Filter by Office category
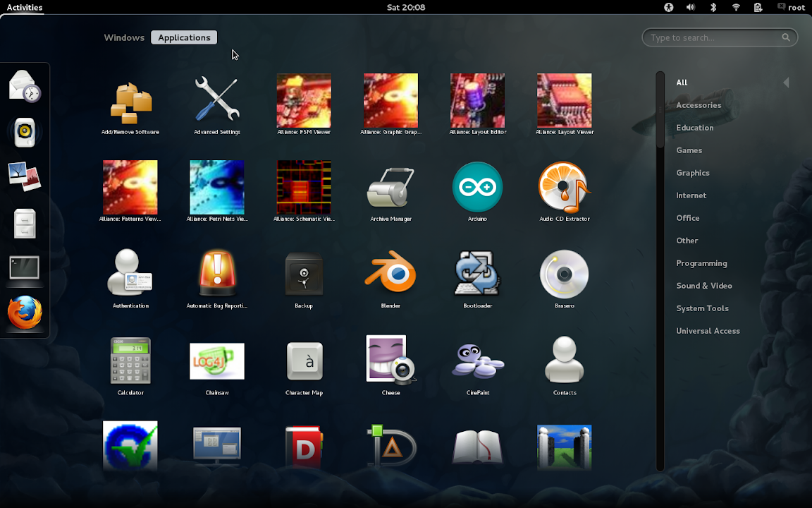This screenshot has height=508, width=812. 687,218
